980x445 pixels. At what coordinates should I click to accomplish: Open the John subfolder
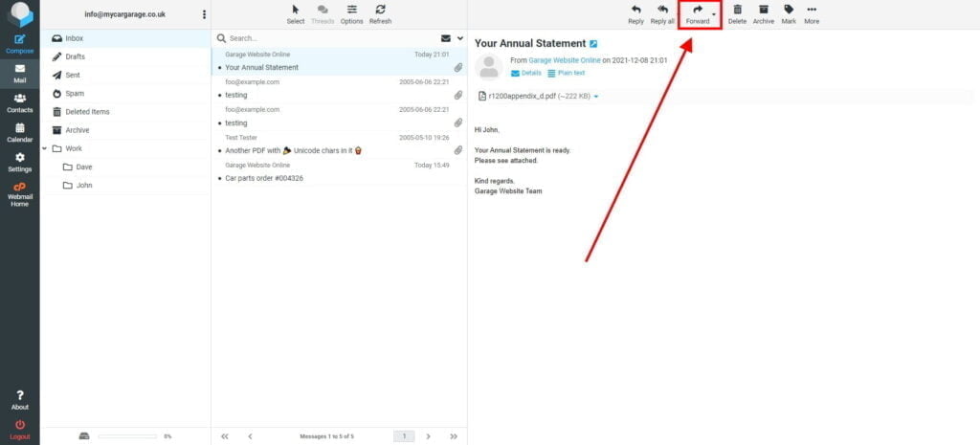pyautogui.click(x=125, y=186)
